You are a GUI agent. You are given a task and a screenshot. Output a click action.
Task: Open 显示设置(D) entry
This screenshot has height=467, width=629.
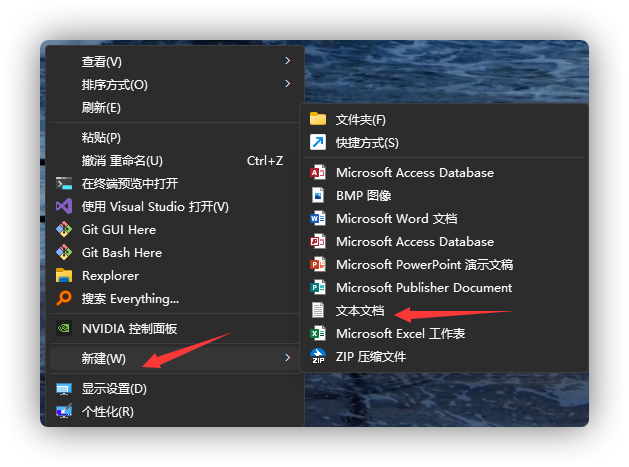[174, 389]
